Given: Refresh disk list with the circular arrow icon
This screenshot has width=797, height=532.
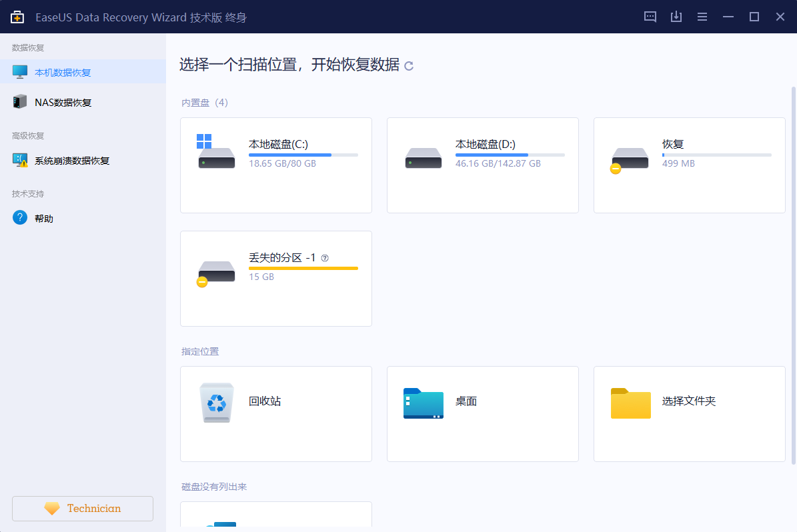Looking at the screenshot, I should [409, 65].
